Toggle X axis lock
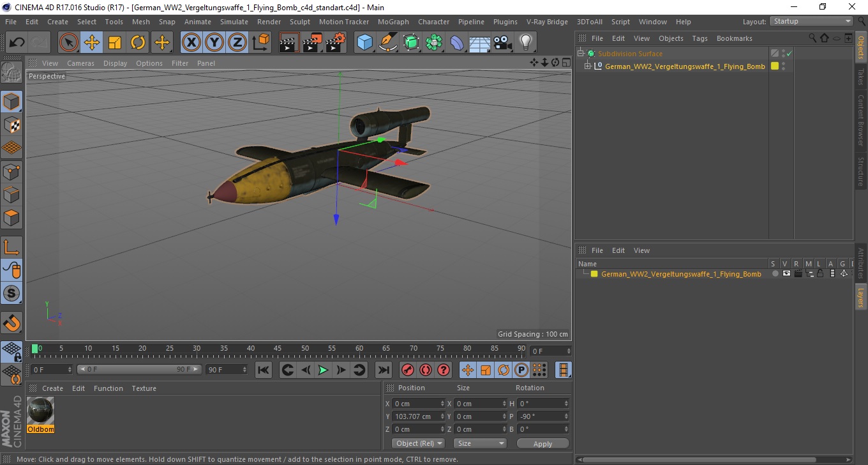 [191, 43]
